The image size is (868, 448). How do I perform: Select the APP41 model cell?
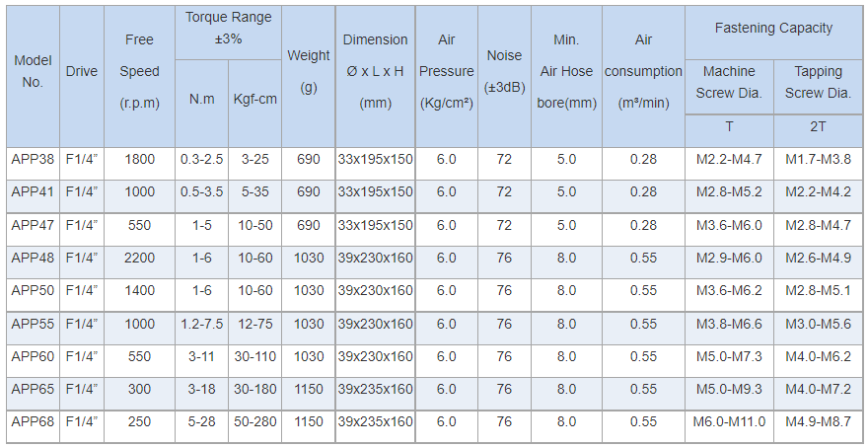point(33,191)
